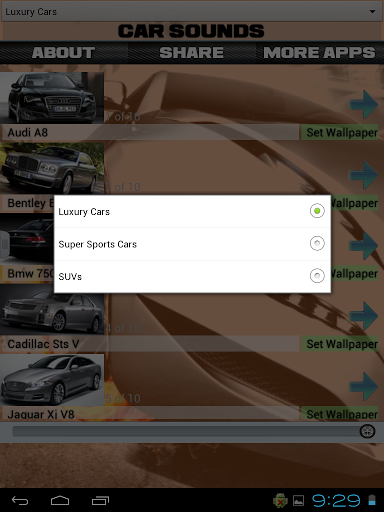Select the Luxury Cars radio button
The height and width of the screenshot is (512, 384).
click(x=317, y=211)
